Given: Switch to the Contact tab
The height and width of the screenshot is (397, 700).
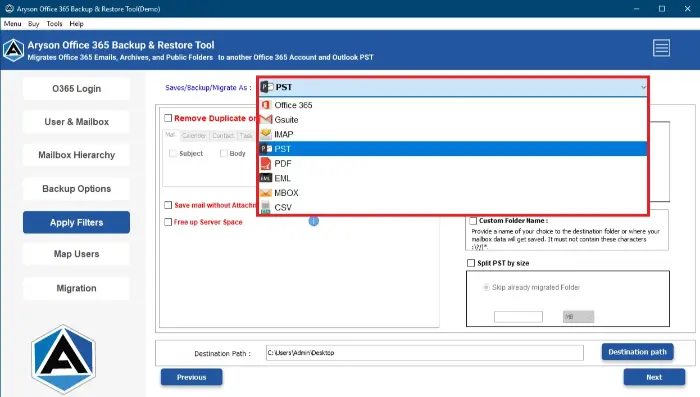Looking at the screenshot, I should 223,135.
